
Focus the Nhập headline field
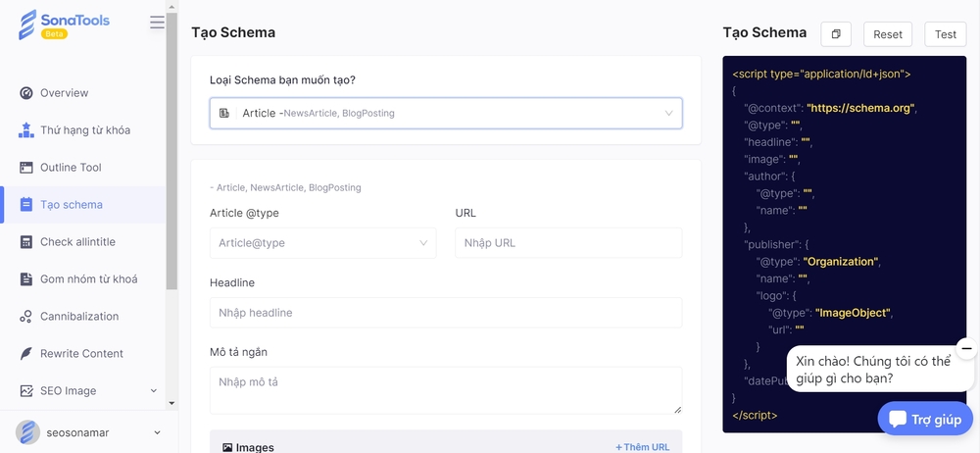point(446,313)
